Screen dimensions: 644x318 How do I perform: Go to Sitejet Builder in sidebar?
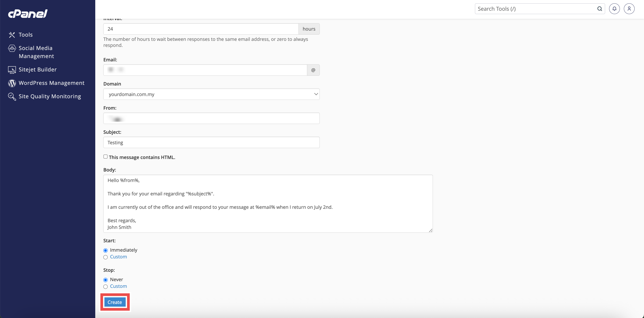pyautogui.click(x=38, y=69)
